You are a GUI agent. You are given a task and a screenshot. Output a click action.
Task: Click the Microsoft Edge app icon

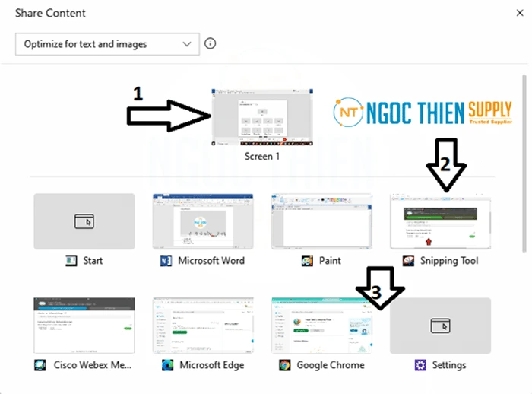(x=168, y=365)
